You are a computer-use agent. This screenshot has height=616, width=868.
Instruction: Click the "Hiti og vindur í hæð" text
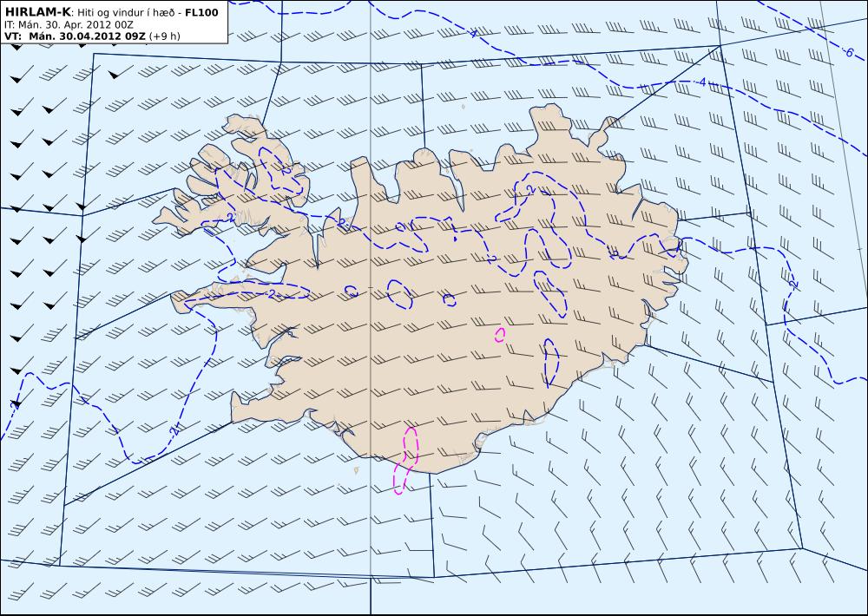(x=124, y=13)
